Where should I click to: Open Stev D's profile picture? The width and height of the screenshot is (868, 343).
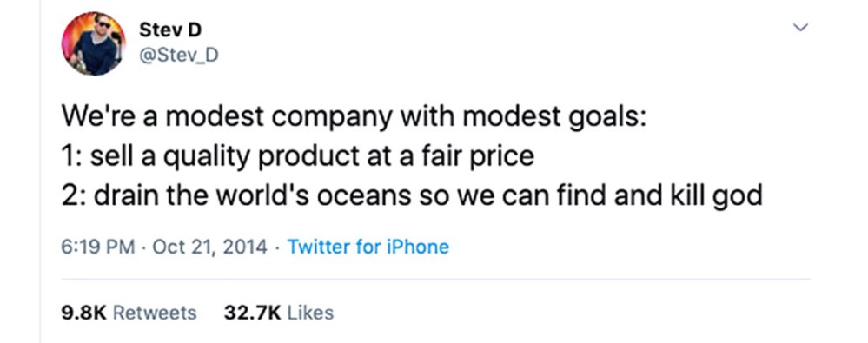coord(93,43)
